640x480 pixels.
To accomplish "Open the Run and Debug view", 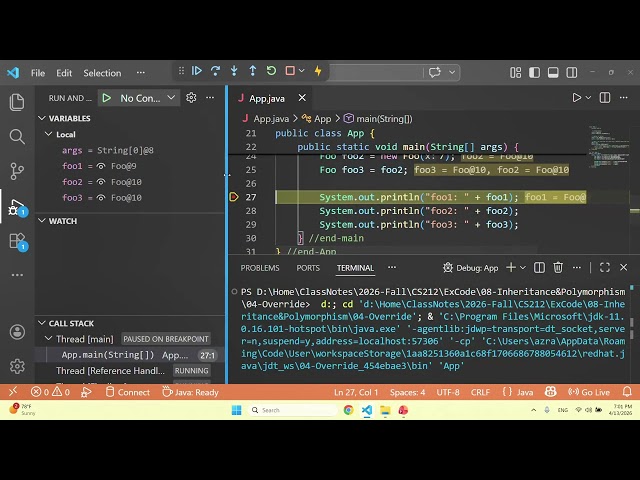I will point(17,207).
